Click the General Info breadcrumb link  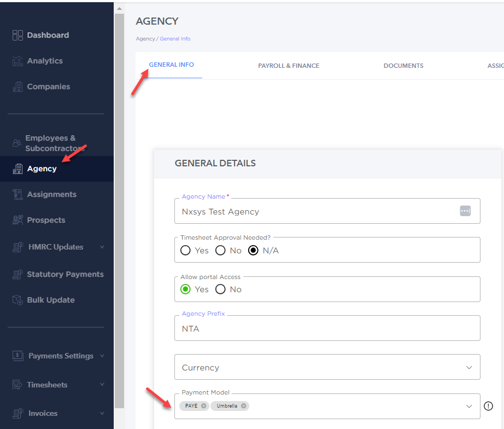click(175, 39)
